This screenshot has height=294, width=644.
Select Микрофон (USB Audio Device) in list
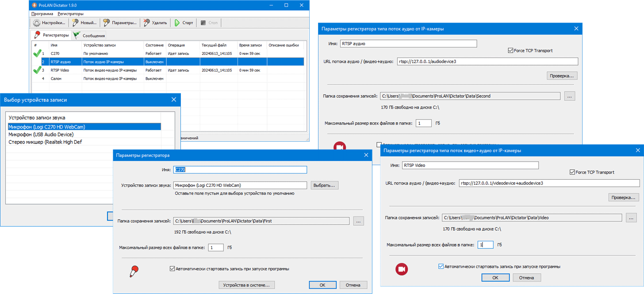[x=41, y=134]
